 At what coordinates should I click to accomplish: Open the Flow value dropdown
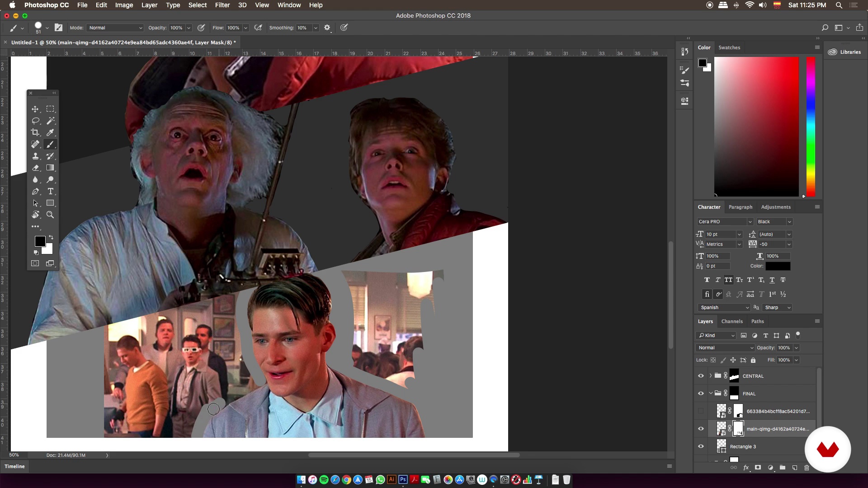246,28
